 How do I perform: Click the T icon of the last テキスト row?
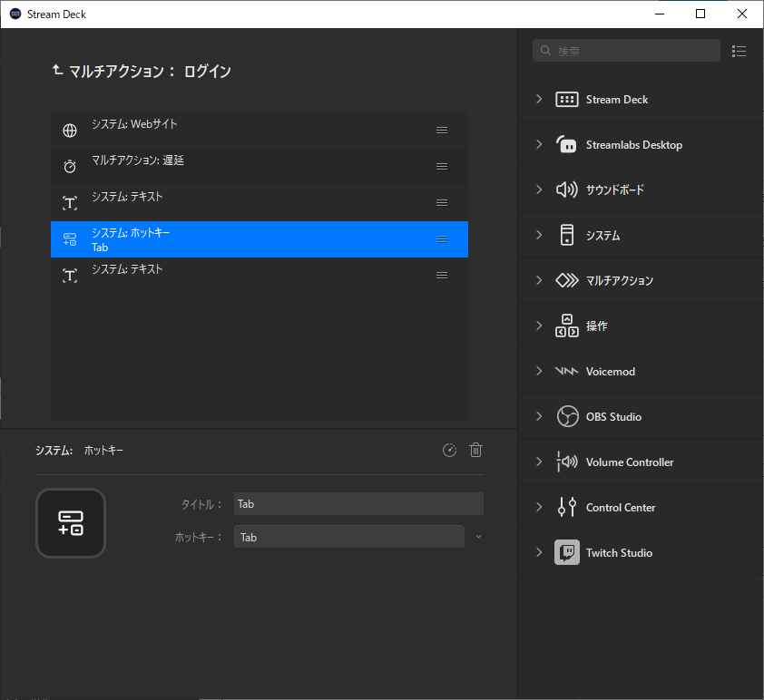coord(70,276)
